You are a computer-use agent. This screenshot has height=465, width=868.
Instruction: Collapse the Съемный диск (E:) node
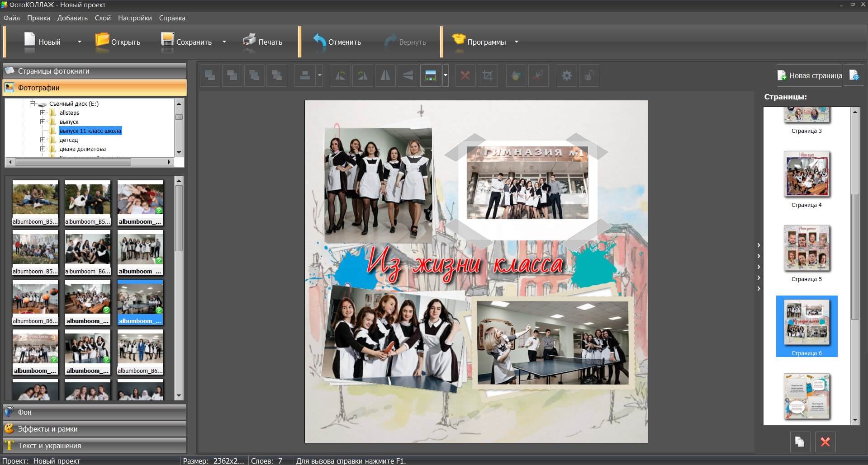click(33, 103)
